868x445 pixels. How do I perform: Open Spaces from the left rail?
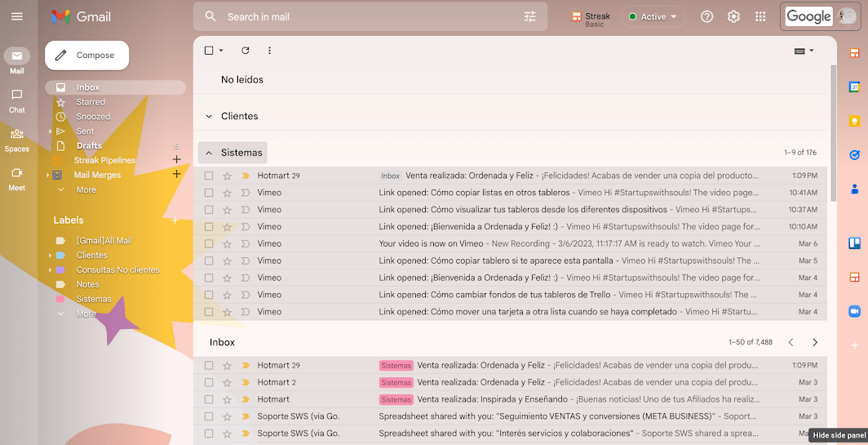(17, 140)
